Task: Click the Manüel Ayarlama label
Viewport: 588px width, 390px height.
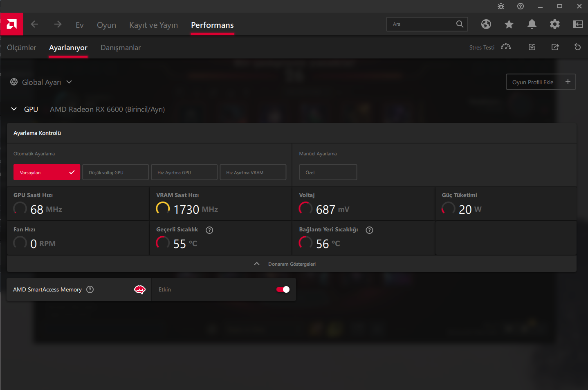Action: point(318,154)
